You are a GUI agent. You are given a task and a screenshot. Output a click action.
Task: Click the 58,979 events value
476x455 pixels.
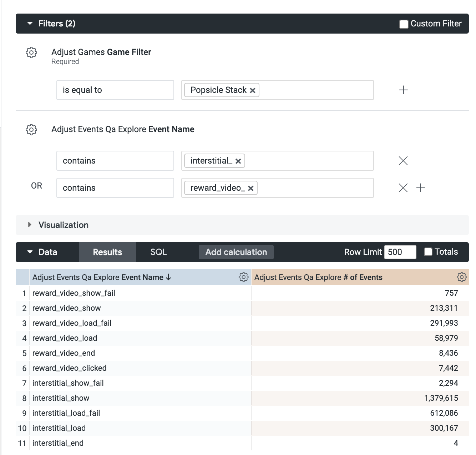click(446, 338)
